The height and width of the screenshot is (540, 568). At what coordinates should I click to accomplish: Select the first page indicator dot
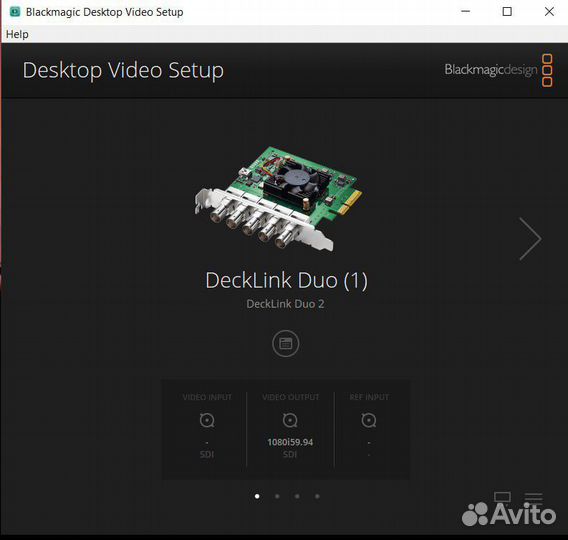[257, 496]
